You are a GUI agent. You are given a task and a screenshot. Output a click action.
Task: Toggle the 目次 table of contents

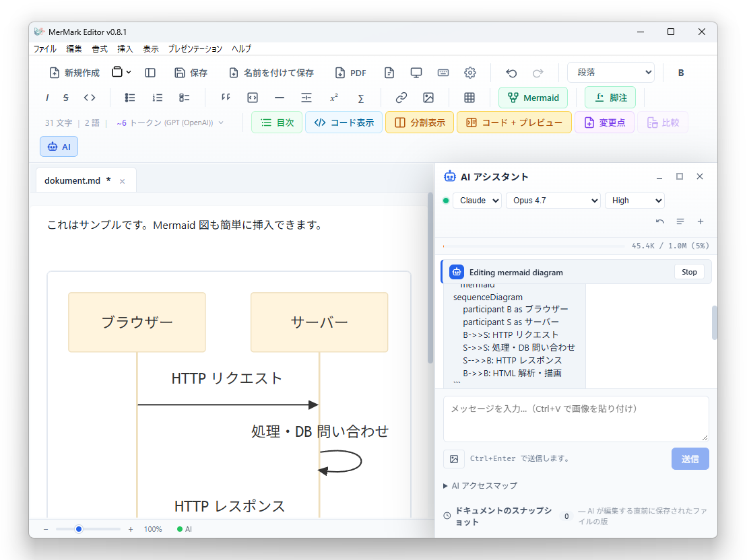pos(277,123)
